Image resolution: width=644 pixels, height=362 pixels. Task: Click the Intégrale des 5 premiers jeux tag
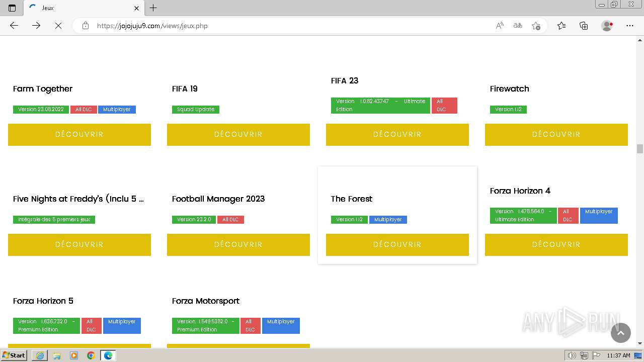[54, 219]
